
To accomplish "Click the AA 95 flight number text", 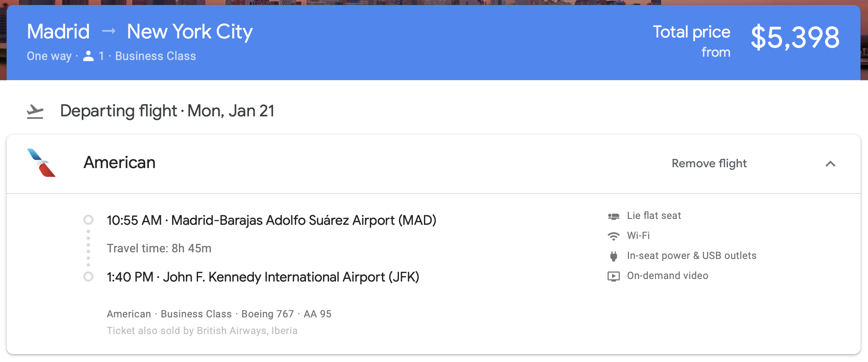I will (x=317, y=314).
